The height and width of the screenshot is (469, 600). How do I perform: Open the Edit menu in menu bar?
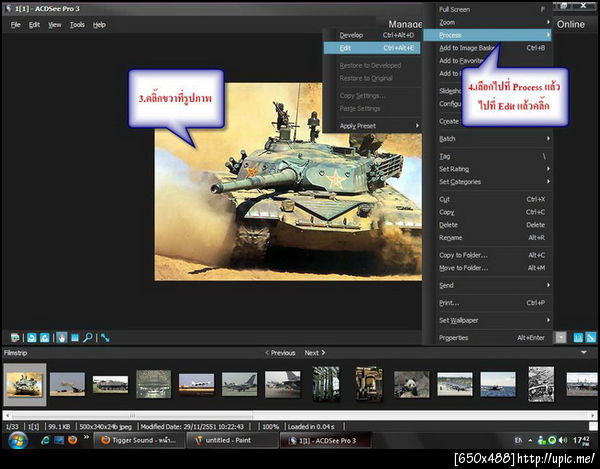click(x=34, y=25)
